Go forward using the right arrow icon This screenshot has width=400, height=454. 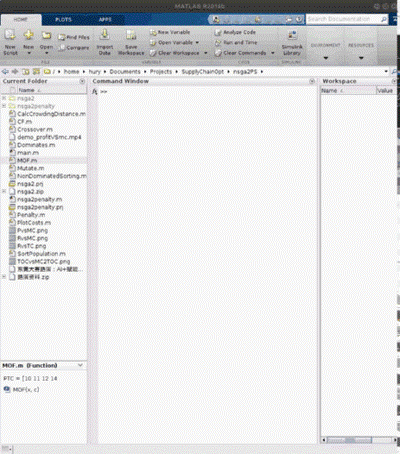pos(15,72)
